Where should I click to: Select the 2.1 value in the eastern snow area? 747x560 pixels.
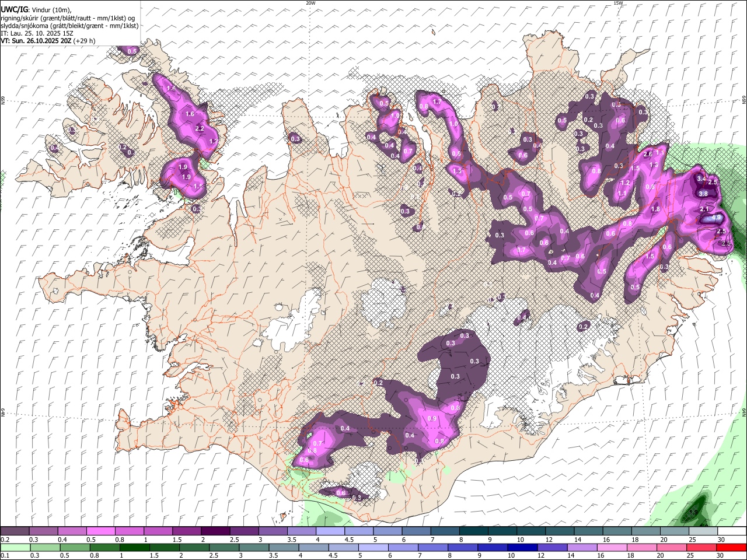[x=704, y=209]
